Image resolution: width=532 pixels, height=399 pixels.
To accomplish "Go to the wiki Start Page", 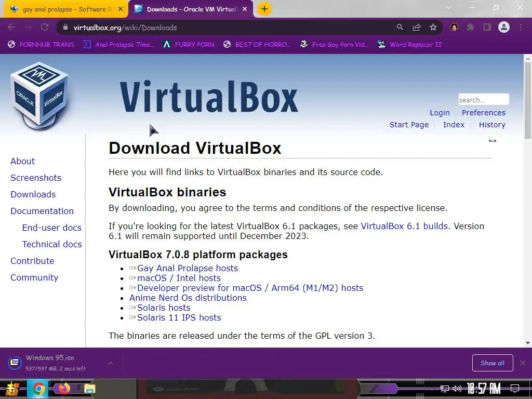I will pos(409,125).
